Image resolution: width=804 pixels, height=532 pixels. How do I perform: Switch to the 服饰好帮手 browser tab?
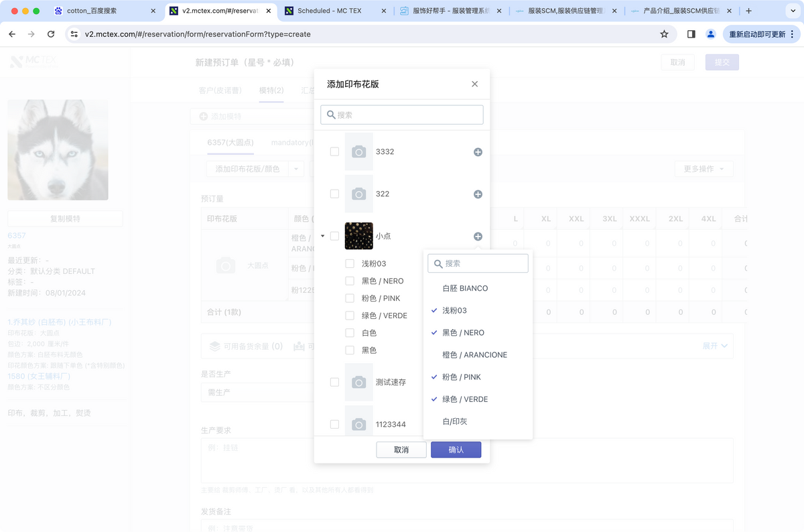[449, 11]
